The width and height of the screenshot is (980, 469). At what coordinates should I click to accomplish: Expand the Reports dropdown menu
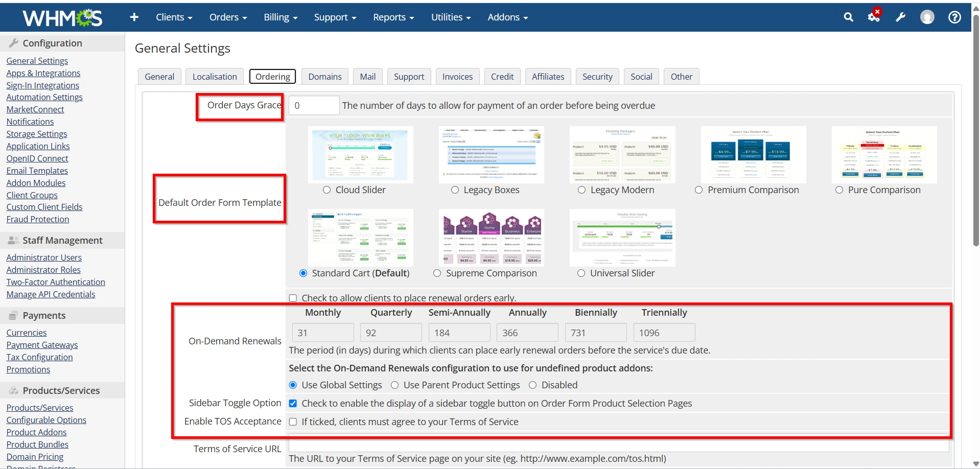coord(393,17)
